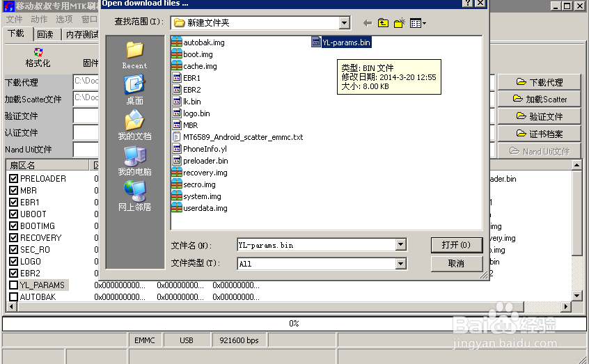
Task: Open the 动作 menu in main window
Action: point(39,19)
